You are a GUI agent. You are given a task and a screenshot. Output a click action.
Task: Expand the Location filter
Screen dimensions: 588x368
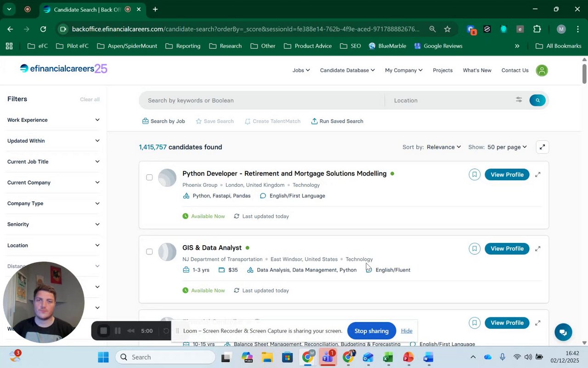pyautogui.click(x=53, y=245)
